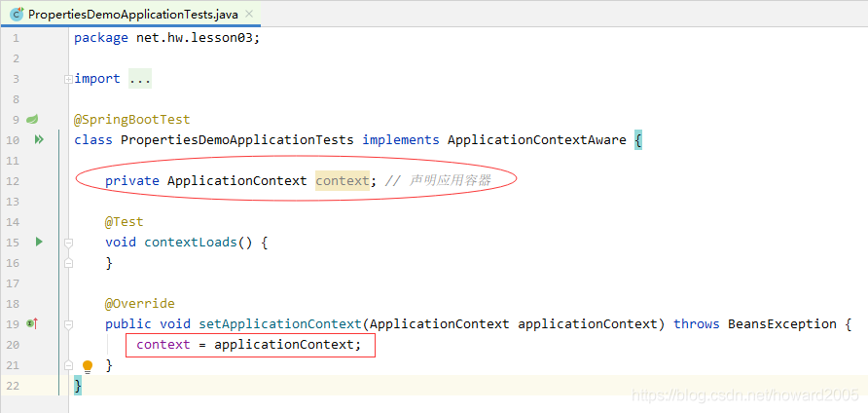Click the @SpringBootTest annotation

(x=131, y=119)
